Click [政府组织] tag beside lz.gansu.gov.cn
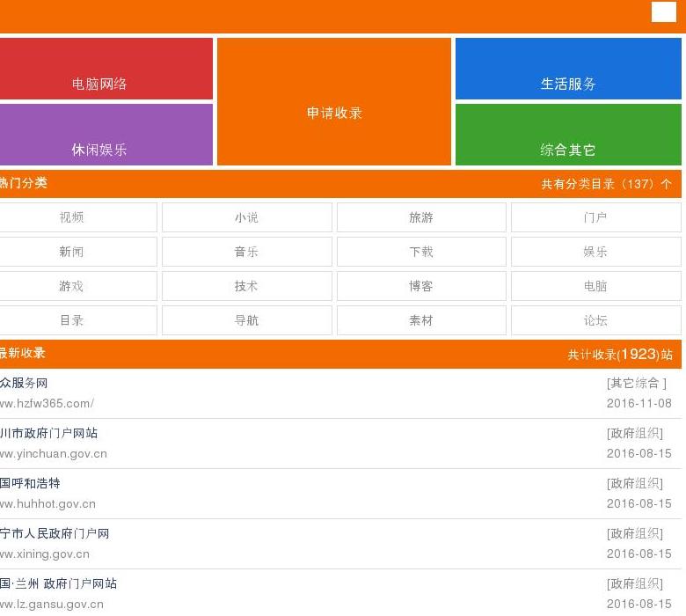 635,583
